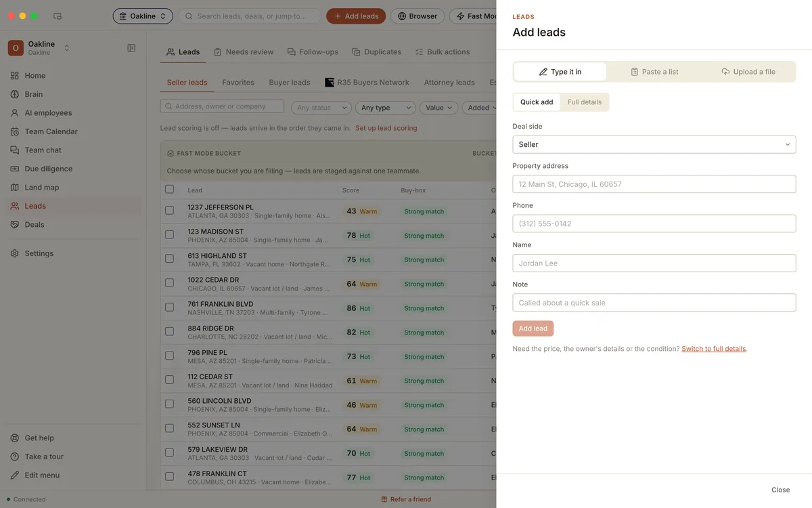Click the Get help icon

click(x=15, y=438)
